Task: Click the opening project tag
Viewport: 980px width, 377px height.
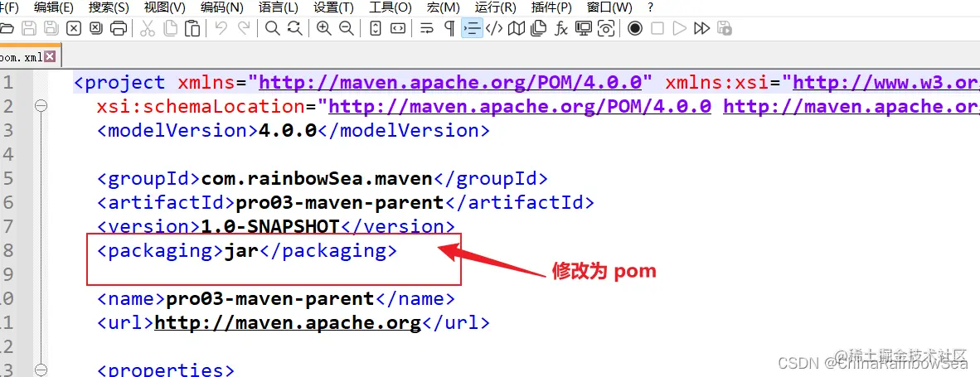Action: [x=120, y=82]
